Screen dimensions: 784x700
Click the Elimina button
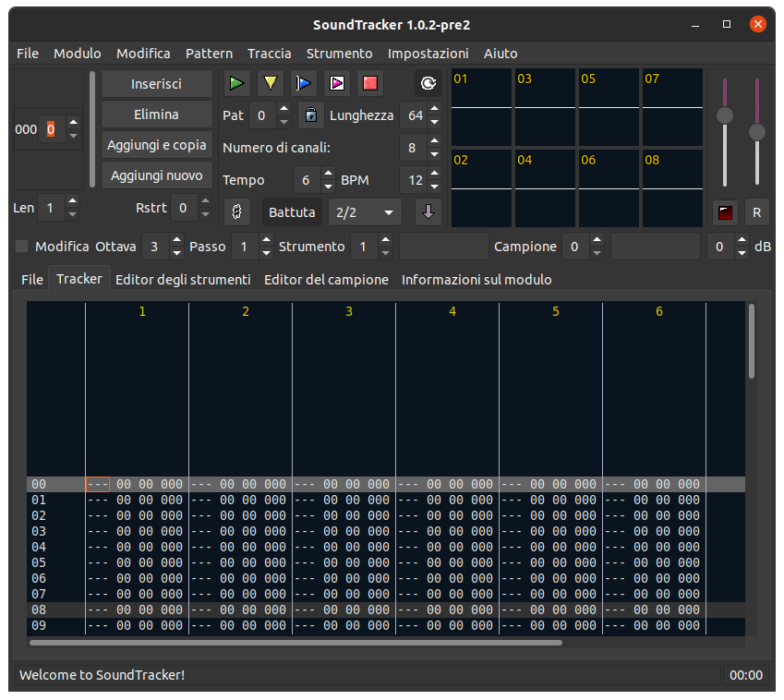coord(156,115)
